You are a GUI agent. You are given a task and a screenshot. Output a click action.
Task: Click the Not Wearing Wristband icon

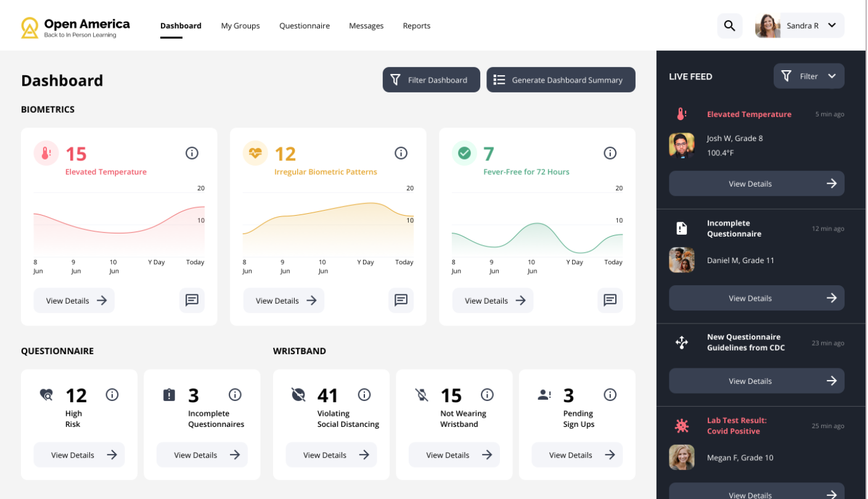click(421, 395)
